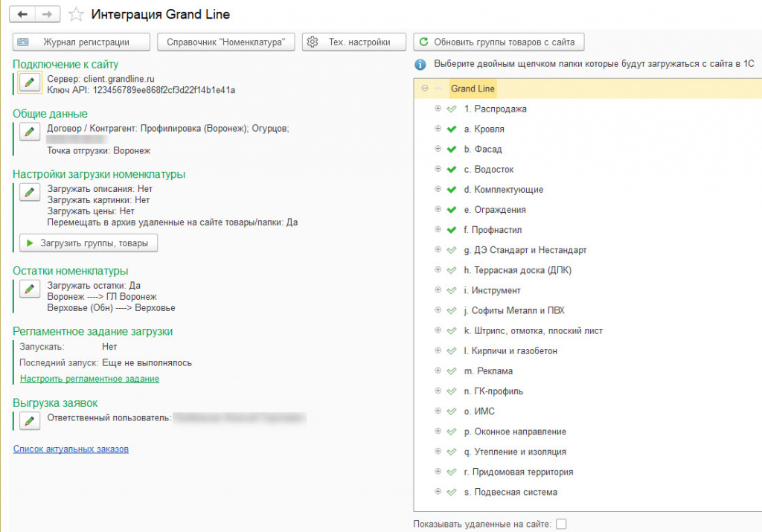Image resolution: width=762 pixels, height=532 pixels.
Task: Select r. Придомовая территория row
Action: click(588, 472)
